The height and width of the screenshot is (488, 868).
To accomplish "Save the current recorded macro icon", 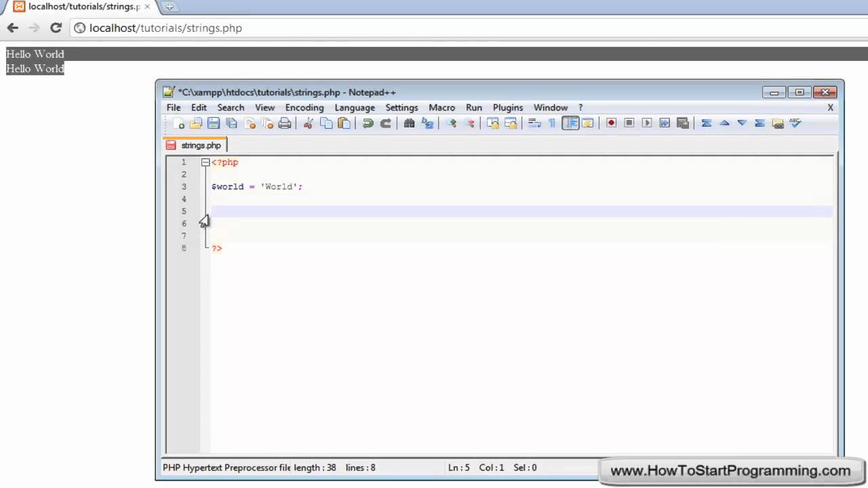I will pos(683,123).
